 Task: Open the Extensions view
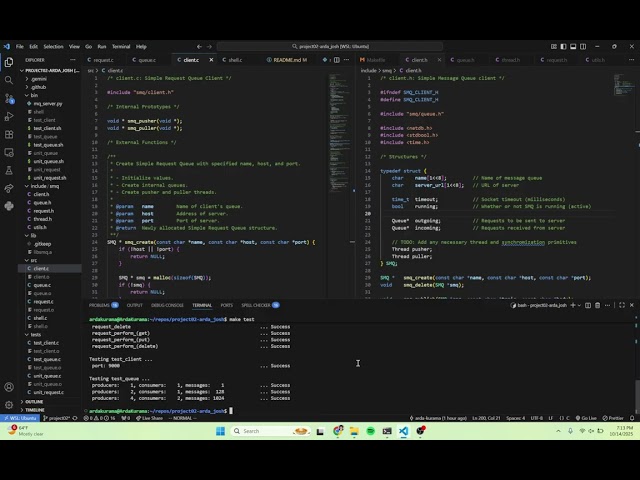[x=9, y=134]
